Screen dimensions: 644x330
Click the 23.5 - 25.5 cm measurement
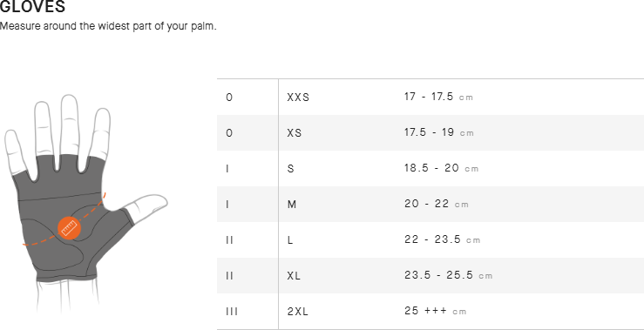(448, 275)
